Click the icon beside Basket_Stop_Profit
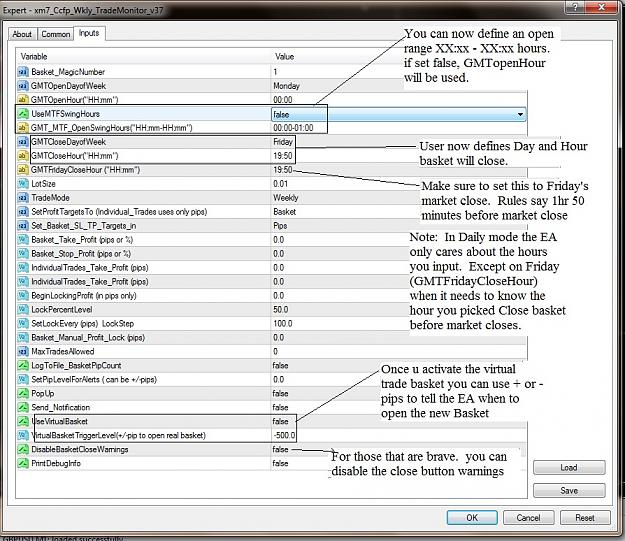Screen dimensions: 625x541 coord(23,254)
